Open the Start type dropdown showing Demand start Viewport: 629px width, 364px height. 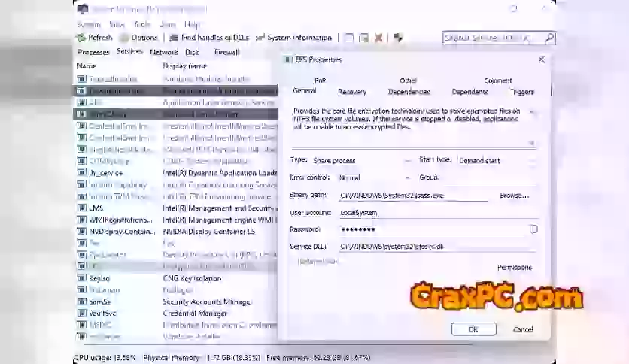[x=497, y=161]
